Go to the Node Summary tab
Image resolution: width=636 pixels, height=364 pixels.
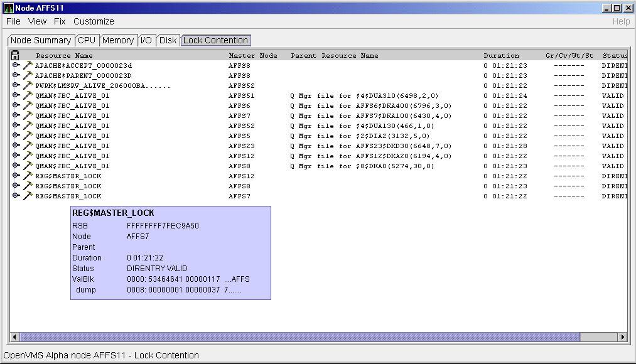(41, 40)
